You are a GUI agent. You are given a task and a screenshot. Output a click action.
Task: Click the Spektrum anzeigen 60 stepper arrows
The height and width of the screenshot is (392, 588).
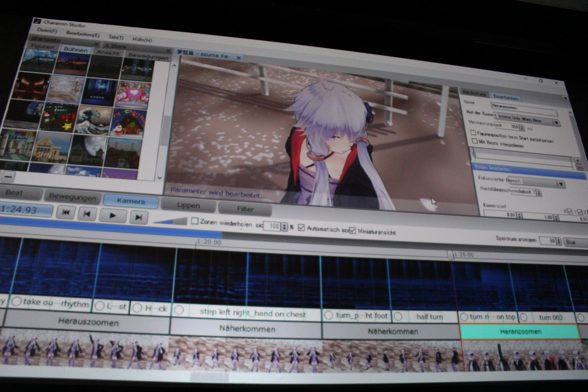(x=559, y=241)
